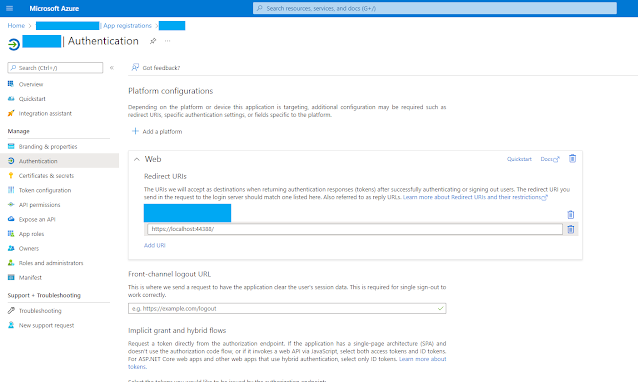Focus the sidebar Search (Ctrl+/) box

coord(55,68)
